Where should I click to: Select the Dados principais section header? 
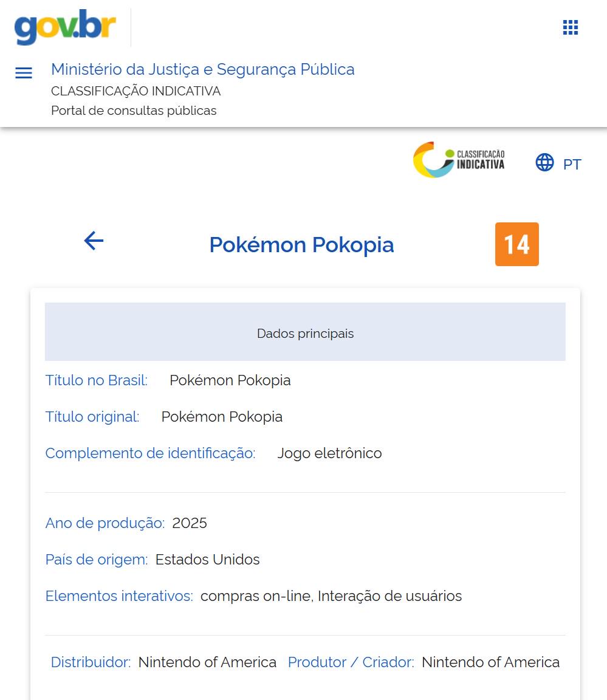coord(305,332)
